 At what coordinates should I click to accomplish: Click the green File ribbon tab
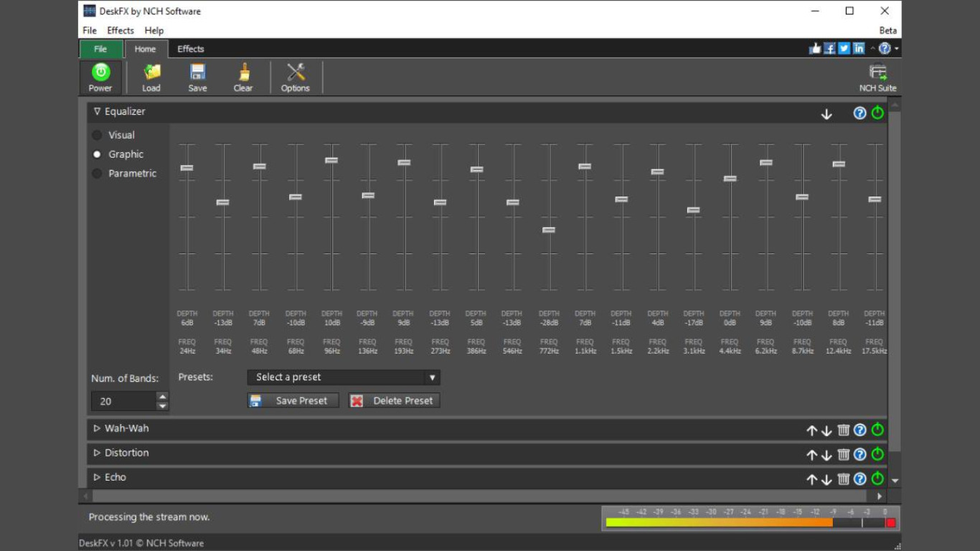click(x=100, y=49)
